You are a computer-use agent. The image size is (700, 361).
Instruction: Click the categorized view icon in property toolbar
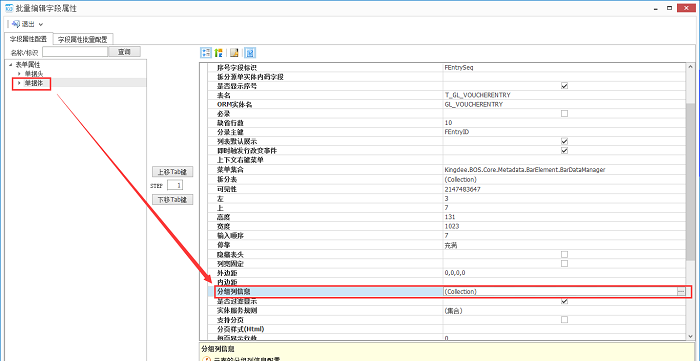206,53
